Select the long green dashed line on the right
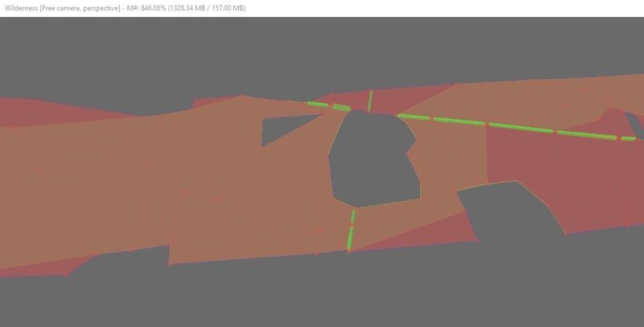The width and height of the screenshot is (644, 327). tap(518, 128)
